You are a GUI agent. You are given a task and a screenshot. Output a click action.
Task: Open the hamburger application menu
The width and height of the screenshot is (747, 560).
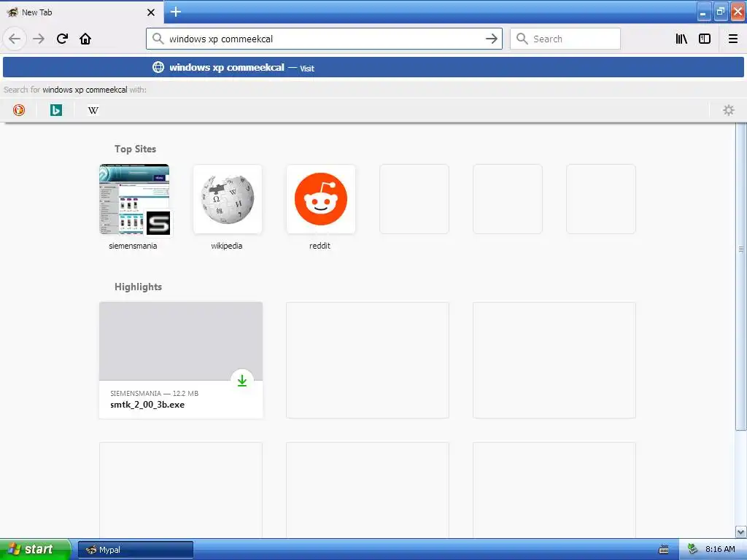tap(733, 39)
